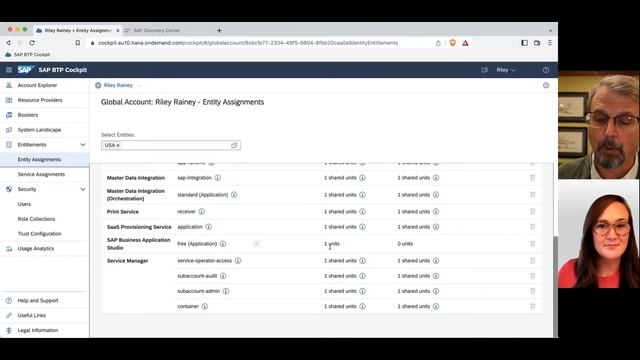Screen dimensions: 640x360
Task: Click info icon beside container second shared units
Action: click(x=436, y=307)
